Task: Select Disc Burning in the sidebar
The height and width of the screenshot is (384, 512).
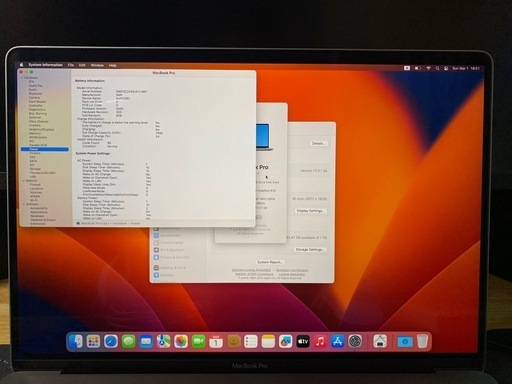Action: (x=38, y=114)
